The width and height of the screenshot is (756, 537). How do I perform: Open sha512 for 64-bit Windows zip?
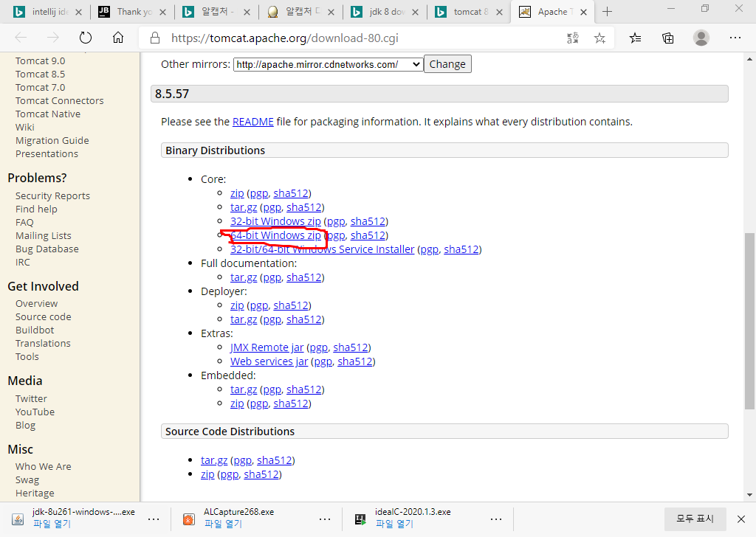pyautogui.click(x=368, y=235)
